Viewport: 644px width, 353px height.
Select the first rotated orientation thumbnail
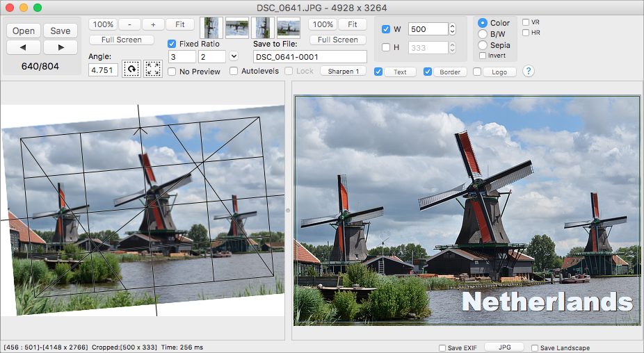(211, 28)
